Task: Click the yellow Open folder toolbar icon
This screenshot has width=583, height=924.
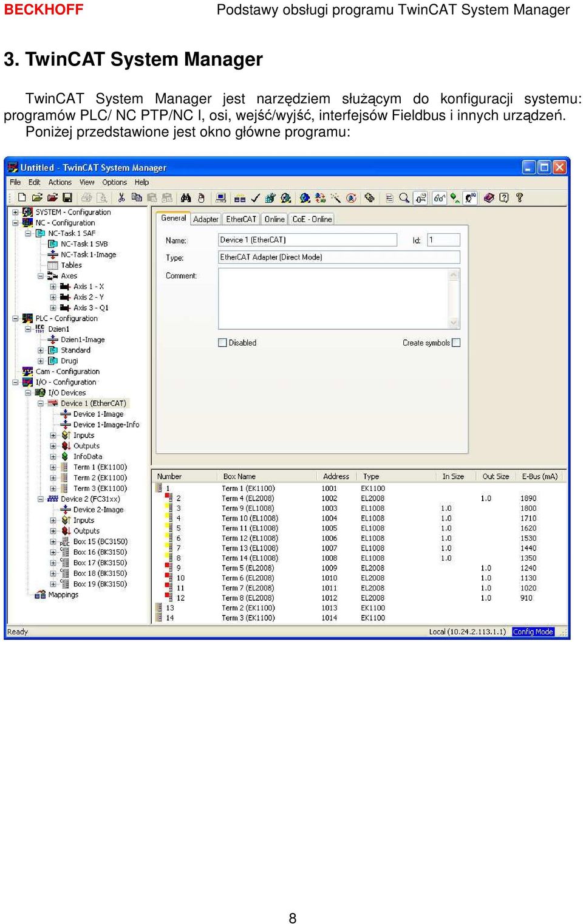Action: click(37, 197)
